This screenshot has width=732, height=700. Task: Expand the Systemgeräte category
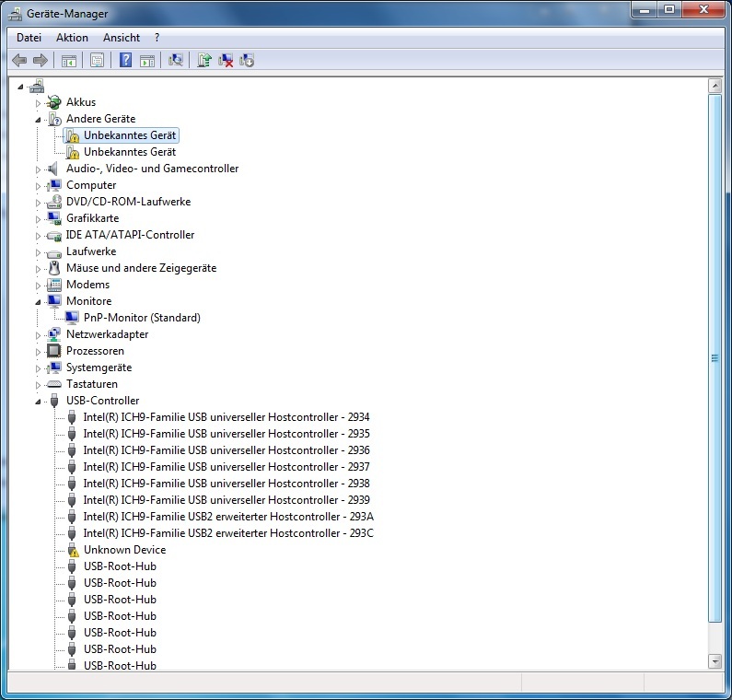click(39, 368)
